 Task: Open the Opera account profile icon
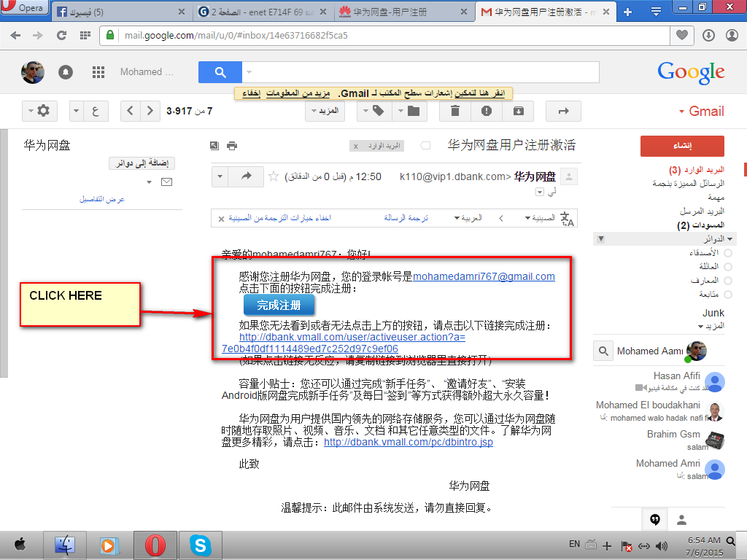click(732, 35)
